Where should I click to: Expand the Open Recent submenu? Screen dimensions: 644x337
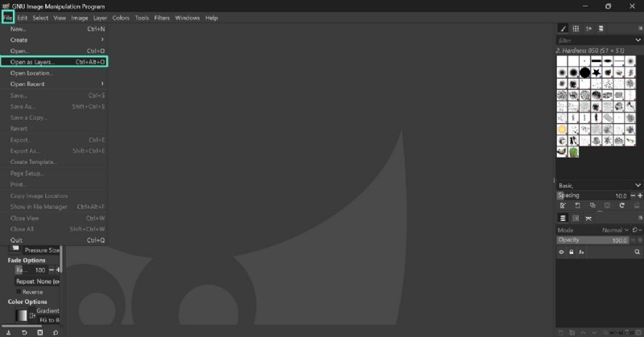(x=54, y=84)
